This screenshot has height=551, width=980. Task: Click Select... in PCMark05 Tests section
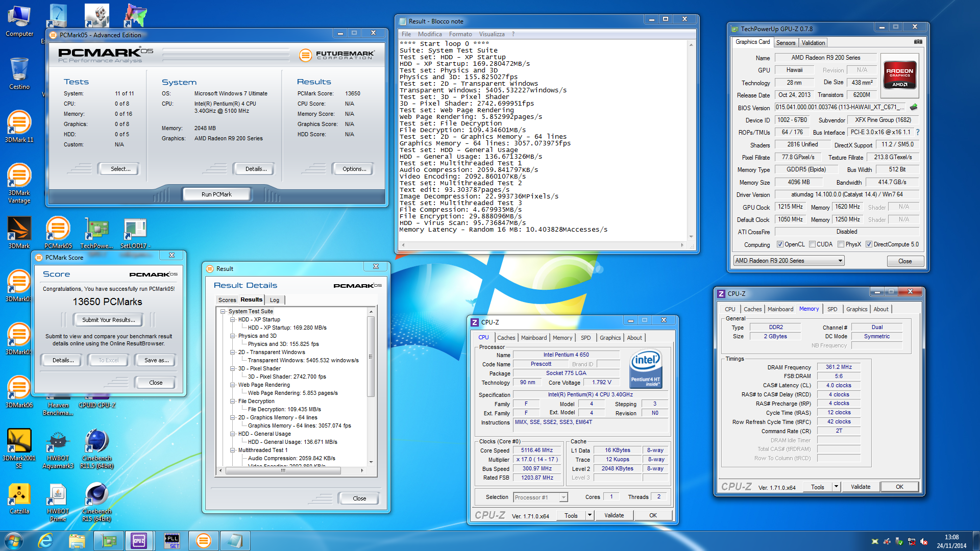pos(120,169)
